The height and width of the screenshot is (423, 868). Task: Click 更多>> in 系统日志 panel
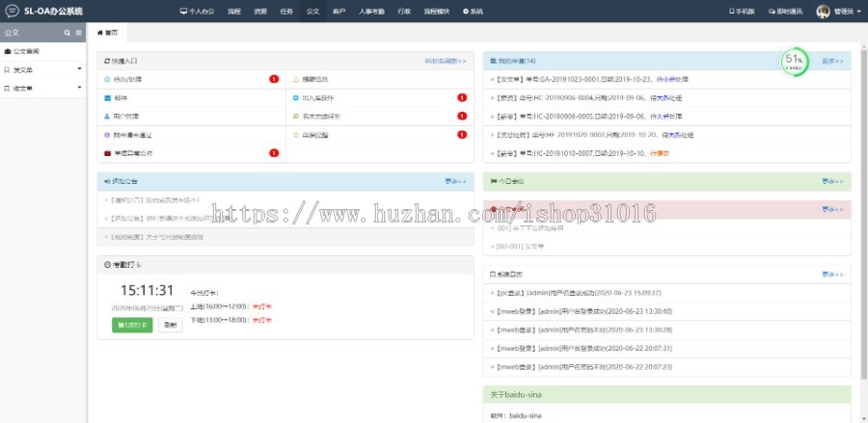832,275
